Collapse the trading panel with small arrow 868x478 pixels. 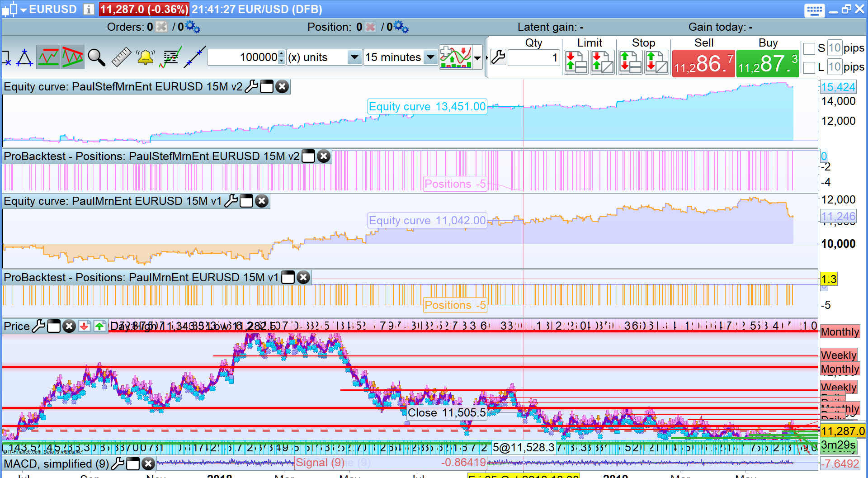point(486,57)
